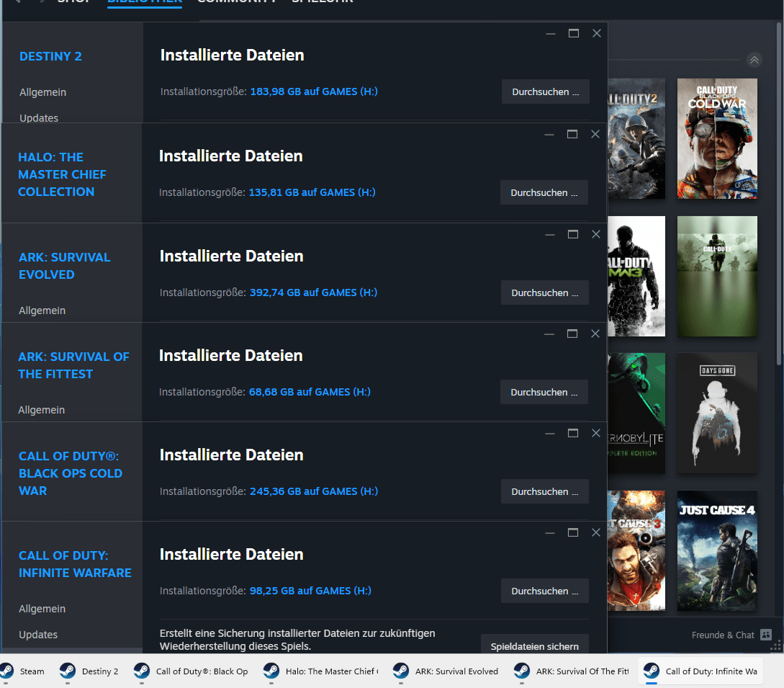Screen dimensions: 784x688
Task: Click Durchsuchen in ARK: Survival Of The Fittest window
Action: (544, 393)
